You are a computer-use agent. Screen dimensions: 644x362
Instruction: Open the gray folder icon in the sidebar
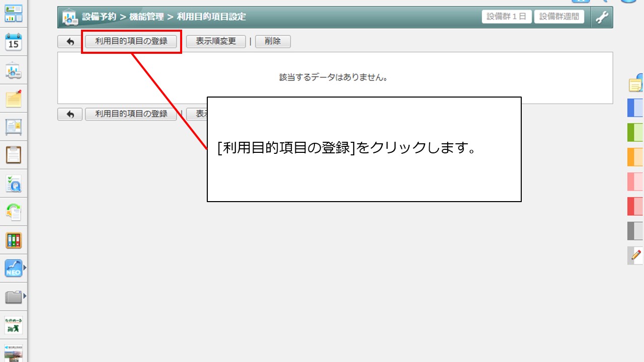click(14, 297)
